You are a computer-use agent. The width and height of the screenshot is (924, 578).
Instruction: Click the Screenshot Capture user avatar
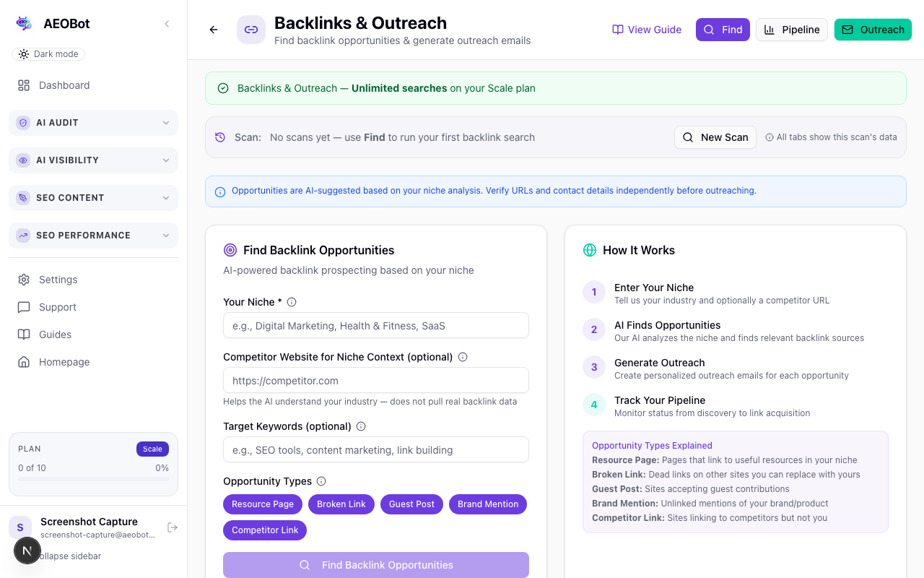[20, 527]
